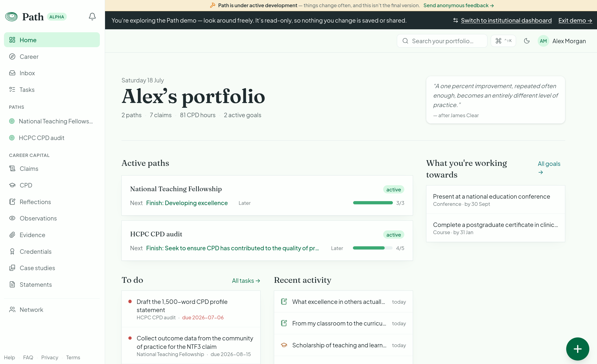Click the HCPC CPD audit progress bar
The width and height of the screenshot is (597, 364).
[373, 248]
